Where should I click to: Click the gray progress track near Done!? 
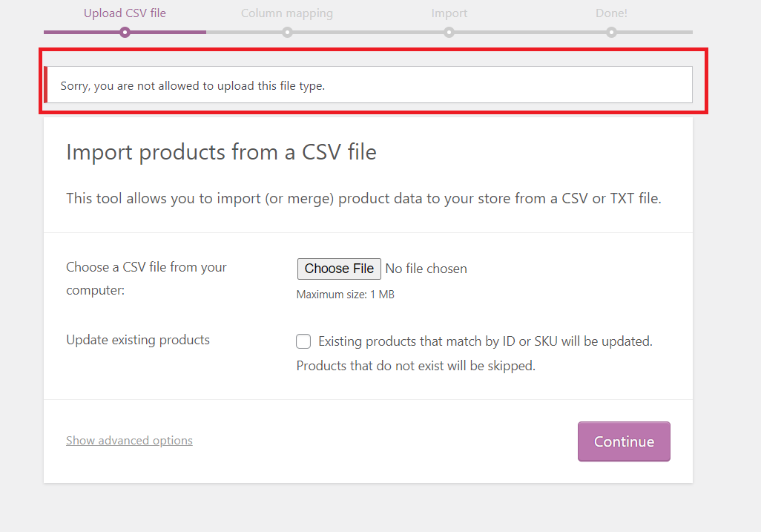[x=653, y=32]
